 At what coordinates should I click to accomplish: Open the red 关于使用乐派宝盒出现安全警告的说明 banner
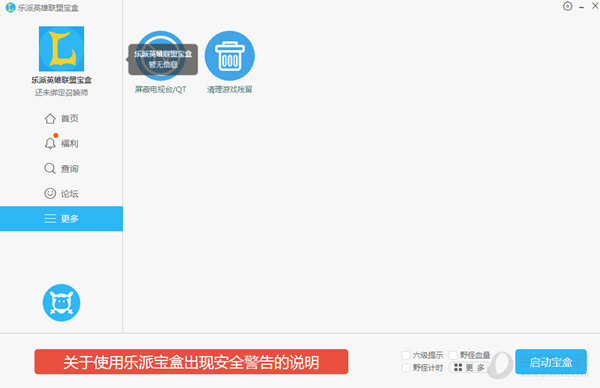191,362
